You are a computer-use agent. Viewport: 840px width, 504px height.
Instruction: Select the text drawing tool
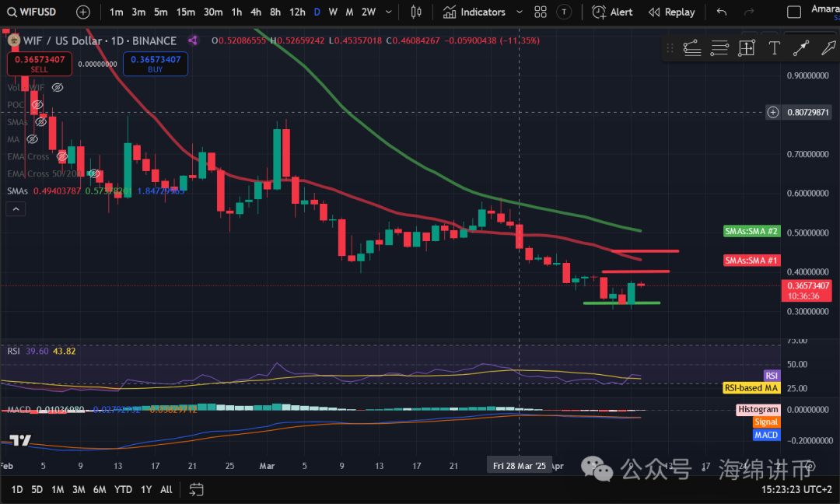pos(774,48)
